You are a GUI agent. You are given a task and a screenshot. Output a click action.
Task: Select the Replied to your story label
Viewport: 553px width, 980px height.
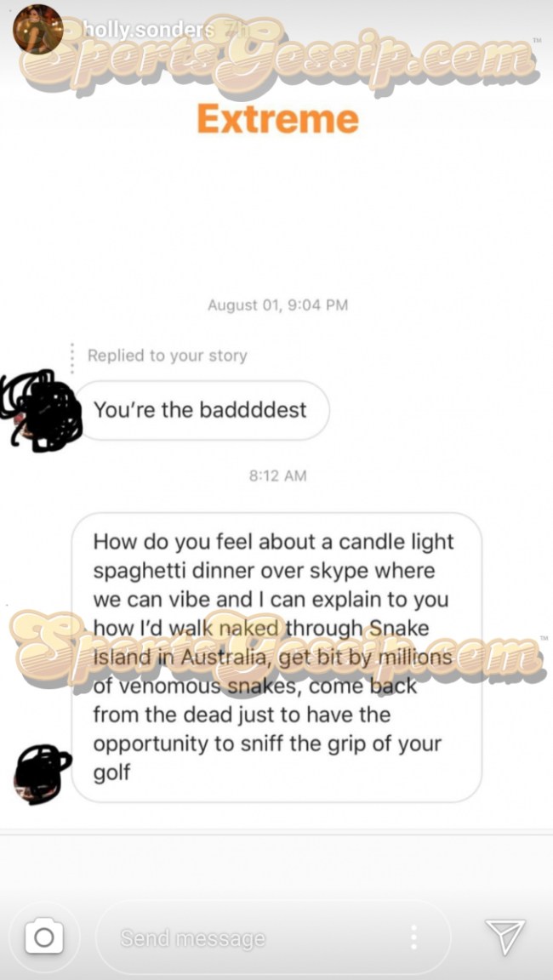[167, 356]
